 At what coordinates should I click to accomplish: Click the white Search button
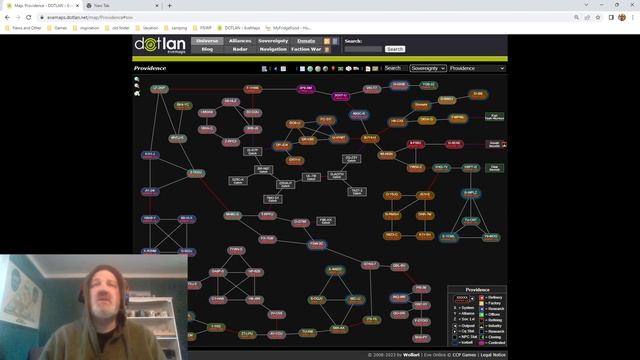395,49
